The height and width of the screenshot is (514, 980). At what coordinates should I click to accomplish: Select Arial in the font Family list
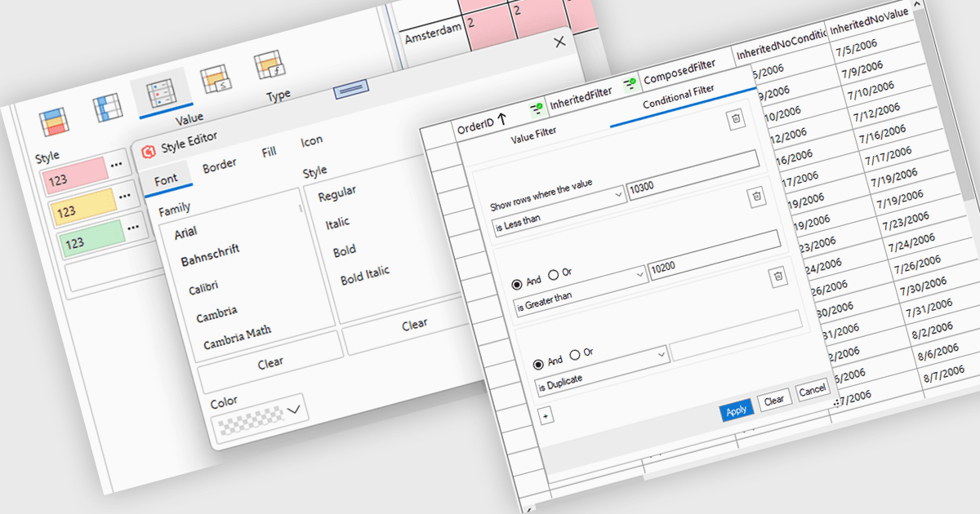185,233
